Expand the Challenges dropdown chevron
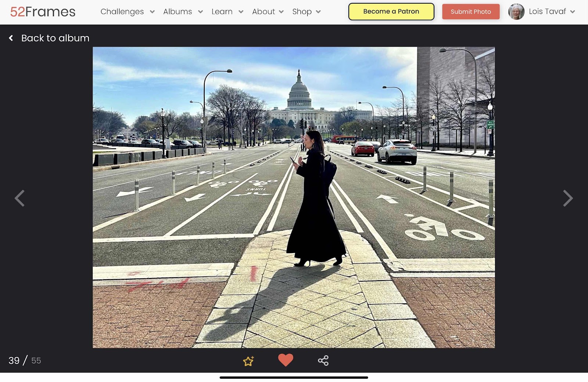This screenshot has width=588, height=382. click(152, 12)
